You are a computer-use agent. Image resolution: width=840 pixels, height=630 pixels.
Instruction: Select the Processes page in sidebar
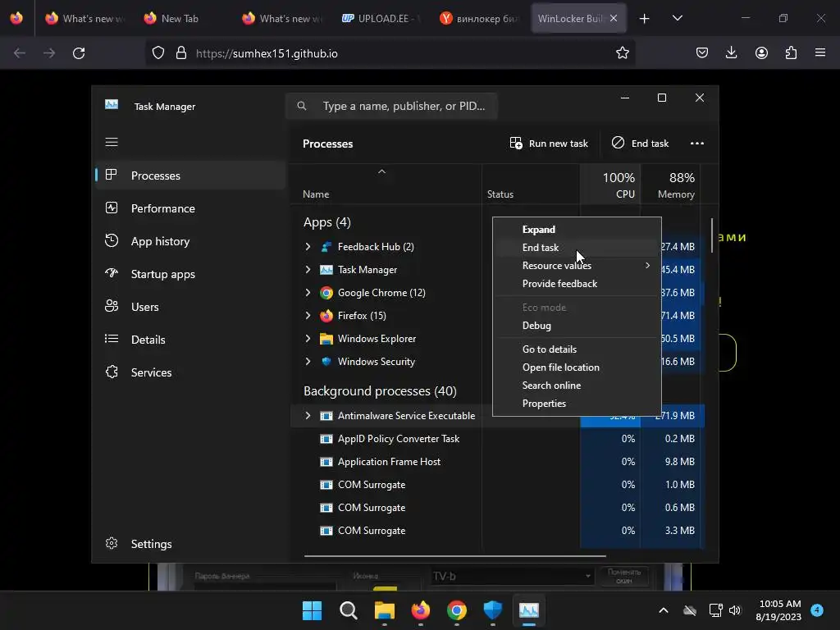coord(190,176)
